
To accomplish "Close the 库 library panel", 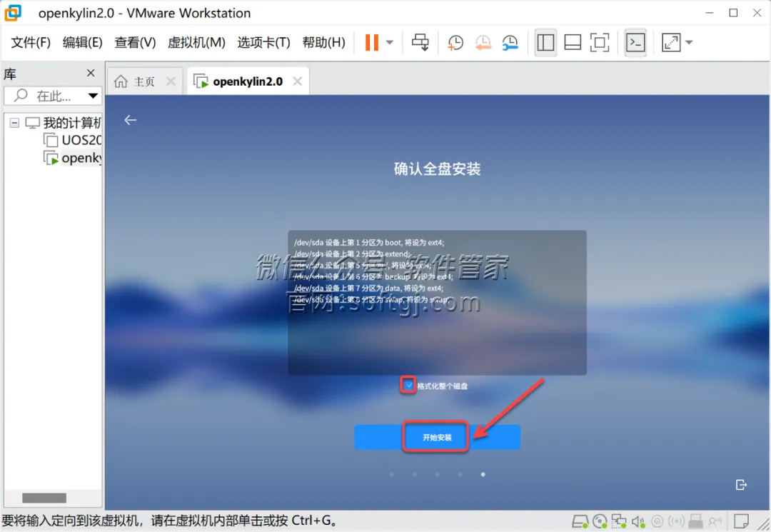I will 91,73.
